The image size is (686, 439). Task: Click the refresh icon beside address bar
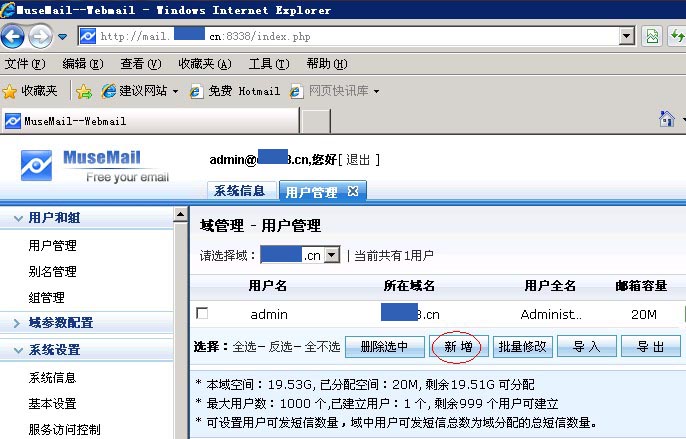pyautogui.click(x=653, y=37)
